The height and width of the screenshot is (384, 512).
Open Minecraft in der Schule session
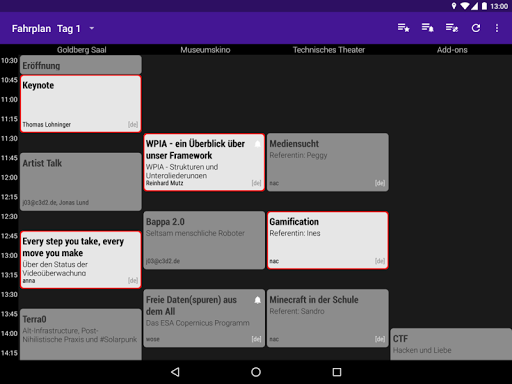(x=328, y=318)
